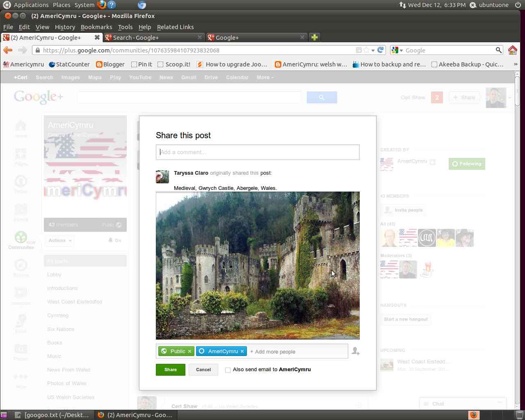
Task: Click the network connection indicator icon
Action: coord(402,5)
